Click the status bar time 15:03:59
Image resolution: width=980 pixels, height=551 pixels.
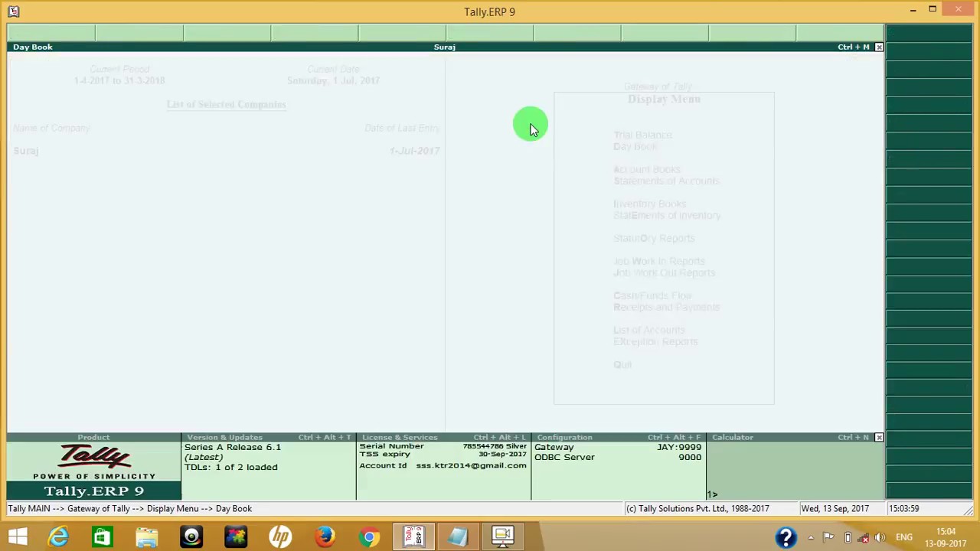pos(903,509)
